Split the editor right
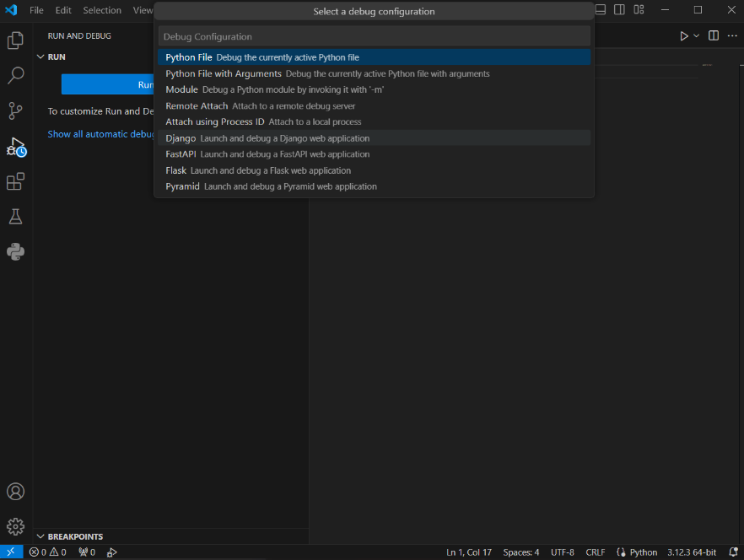This screenshot has width=744, height=560. click(713, 36)
